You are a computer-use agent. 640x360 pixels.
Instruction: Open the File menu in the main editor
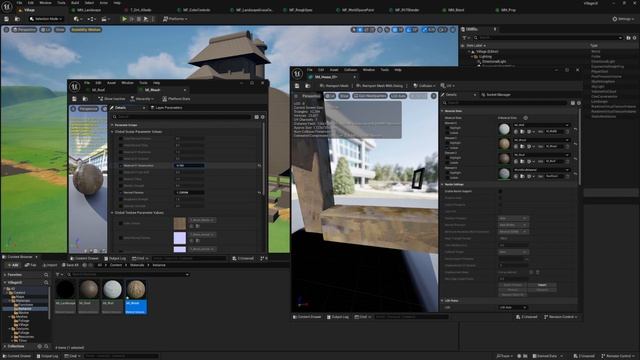coord(19,2)
